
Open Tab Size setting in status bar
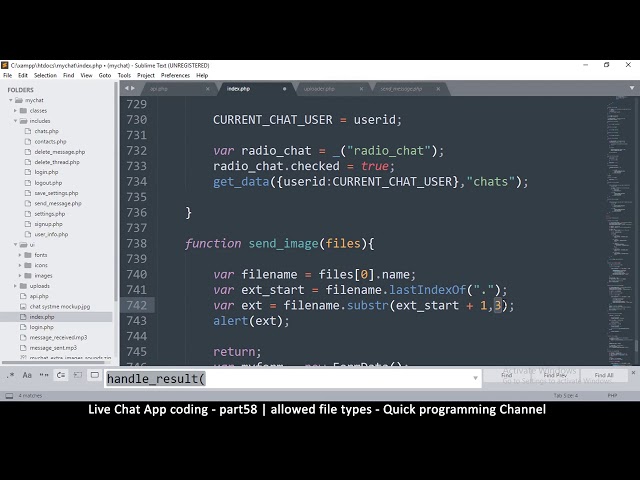566,396
